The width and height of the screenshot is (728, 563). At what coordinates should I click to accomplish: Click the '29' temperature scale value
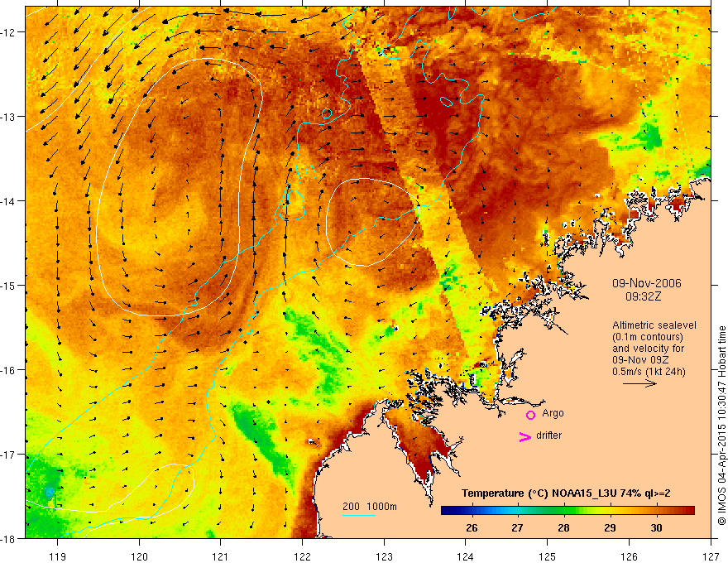point(610,528)
